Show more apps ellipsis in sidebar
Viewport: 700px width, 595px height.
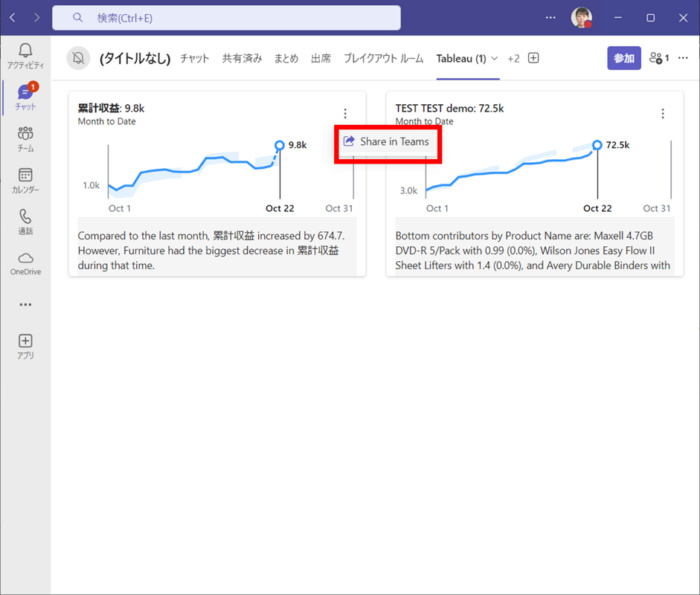tap(25, 304)
